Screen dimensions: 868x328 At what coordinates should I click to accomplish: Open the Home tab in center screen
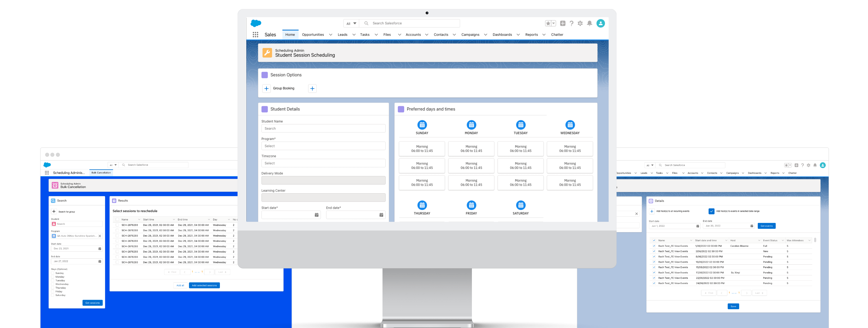click(290, 35)
